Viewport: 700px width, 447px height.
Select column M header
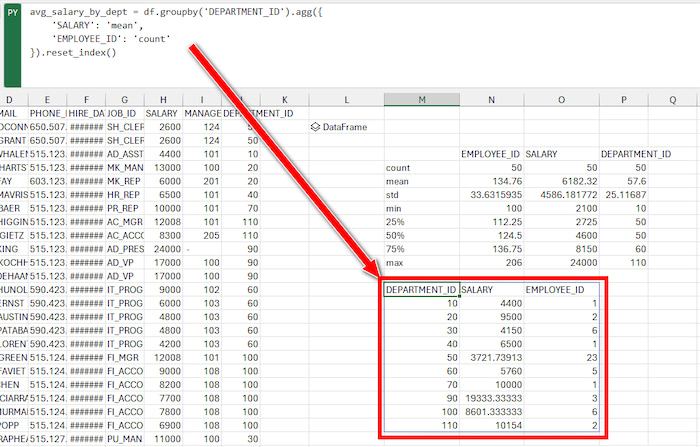click(x=421, y=100)
